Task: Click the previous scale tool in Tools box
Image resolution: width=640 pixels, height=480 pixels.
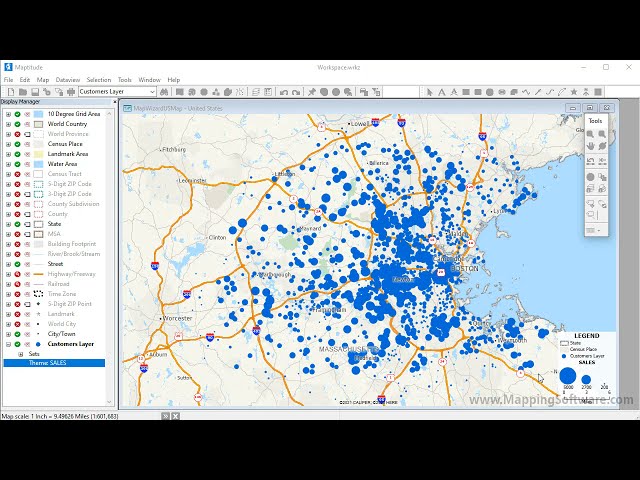Action: point(590,161)
